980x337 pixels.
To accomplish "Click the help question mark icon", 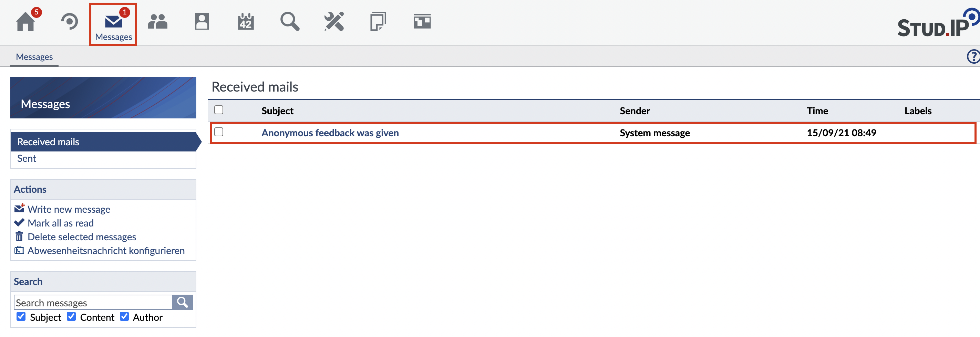I will pos(973,57).
